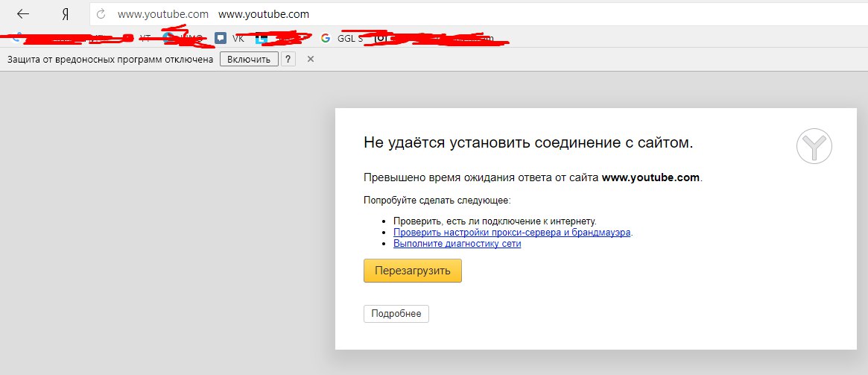Go back using the left arrow
The height and width of the screenshot is (375, 868).
(x=23, y=14)
